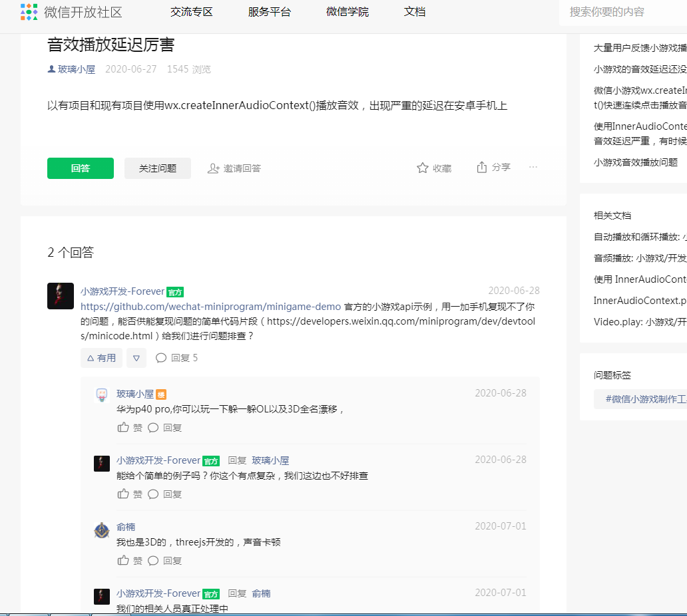This screenshot has height=616, width=687.
Task: Open related doc 使用 InnerAudioCont
Action: tap(640, 279)
